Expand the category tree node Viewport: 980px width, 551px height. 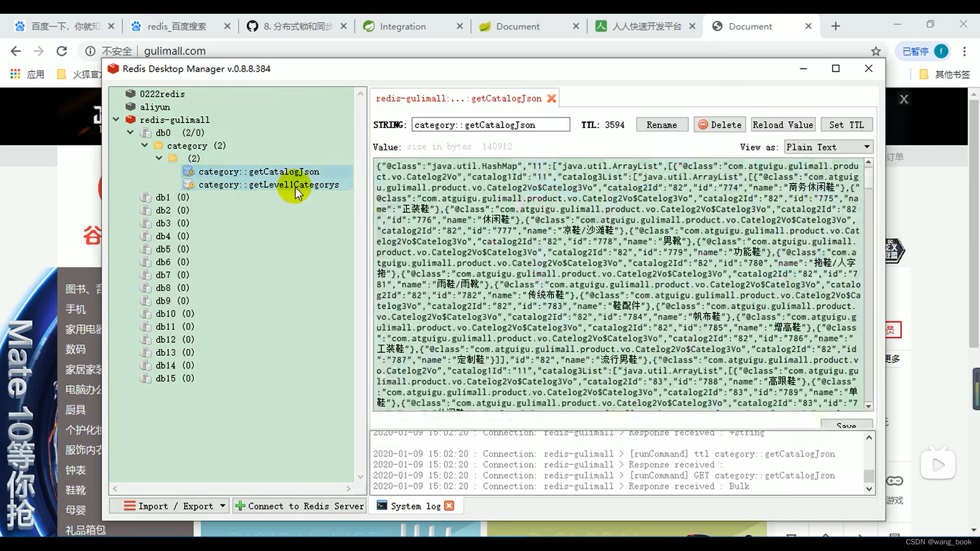[x=144, y=145]
